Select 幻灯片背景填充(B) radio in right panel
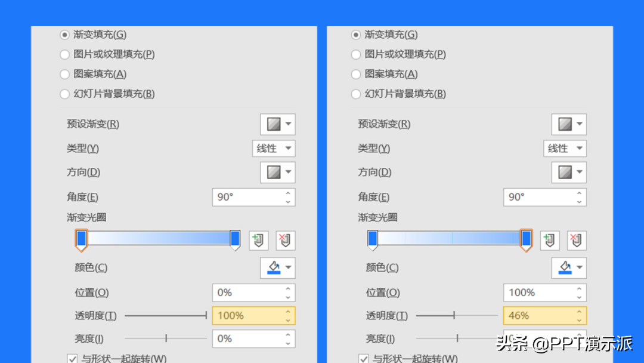The width and height of the screenshot is (644, 363). 355,94
